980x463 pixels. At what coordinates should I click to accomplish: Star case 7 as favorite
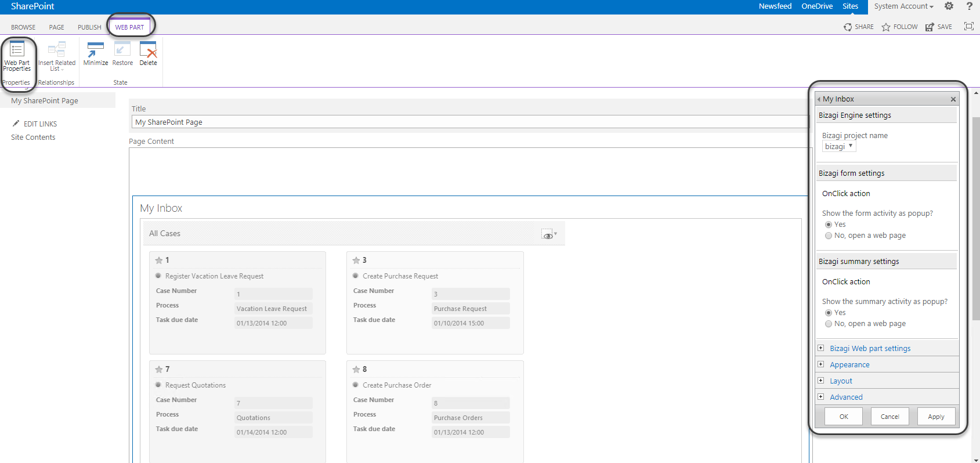tap(159, 370)
